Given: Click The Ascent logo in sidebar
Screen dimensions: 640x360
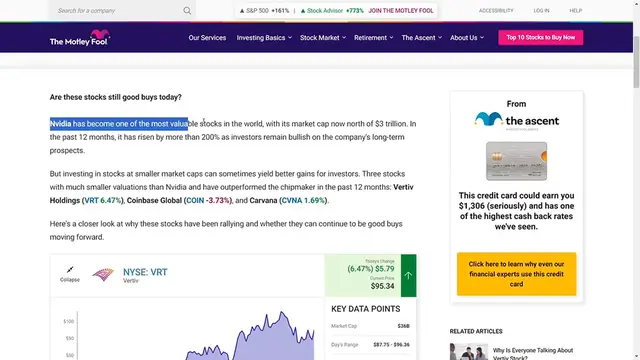Looking at the screenshot, I should tap(516, 120).
